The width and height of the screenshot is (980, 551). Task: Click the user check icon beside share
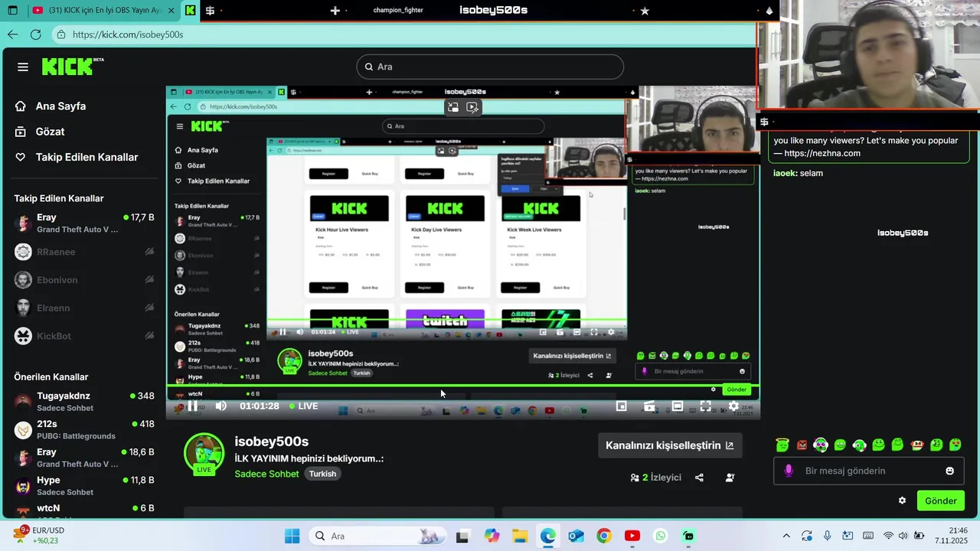coord(730,478)
